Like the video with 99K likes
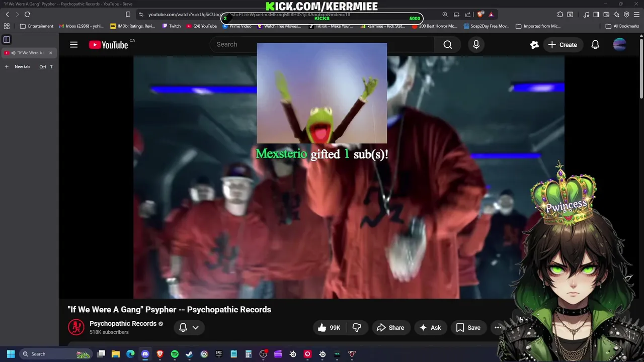Image resolution: width=644 pixels, height=362 pixels. 329,328
